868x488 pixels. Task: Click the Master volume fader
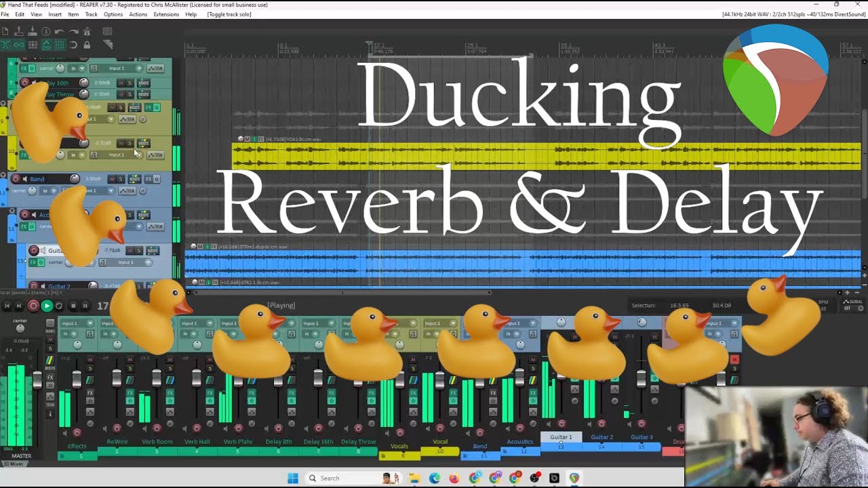pyautogui.click(x=37, y=381)
